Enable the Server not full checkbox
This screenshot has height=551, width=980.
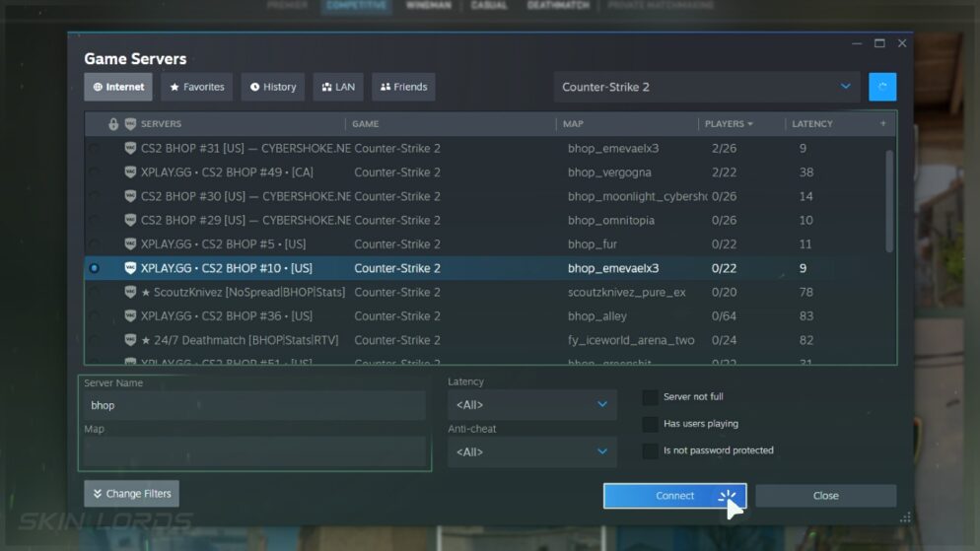650,397
